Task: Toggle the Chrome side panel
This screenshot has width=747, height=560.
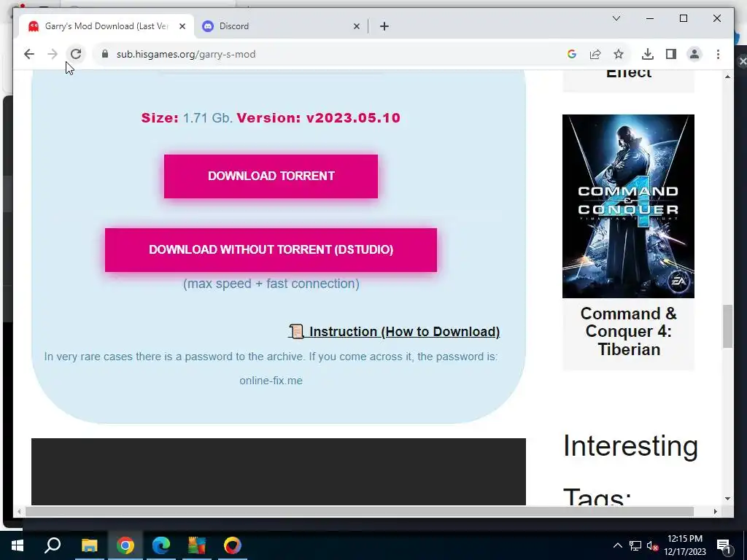Action: click(671, 54)
